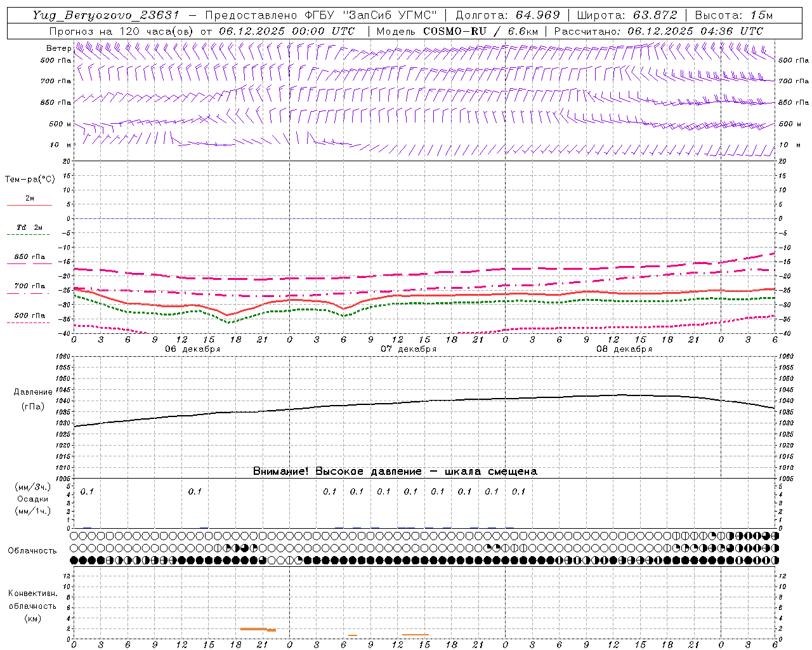
Task: Click the Облачность cloud cover label
Action: [x=32, y=551]
